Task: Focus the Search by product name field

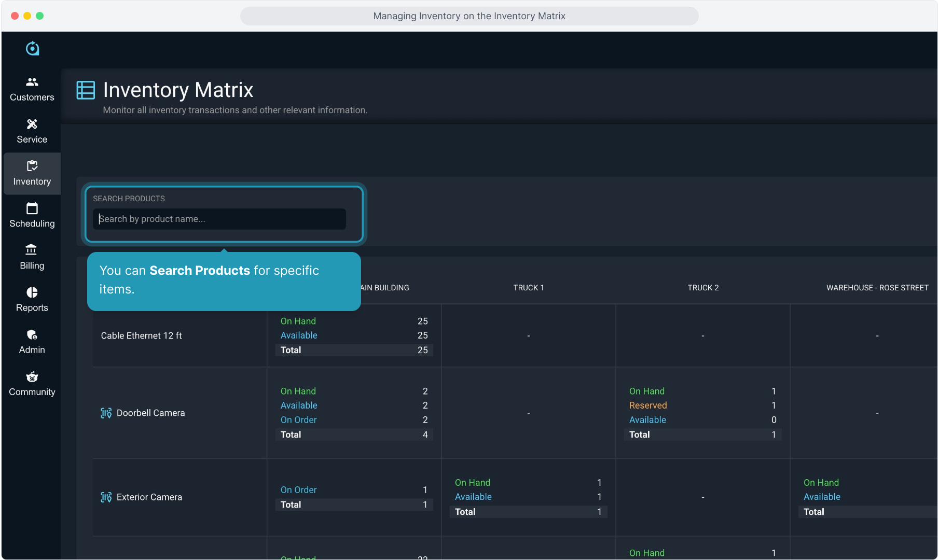Action: pos(219,219)
